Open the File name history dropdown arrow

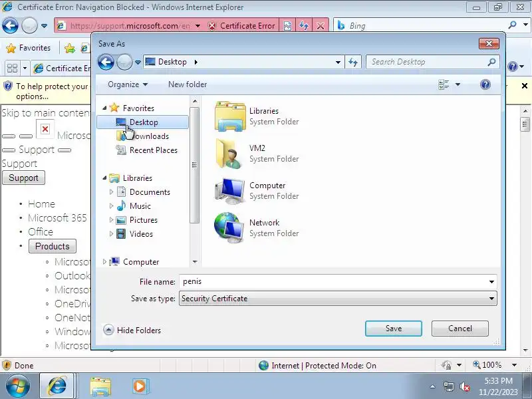pos(491,281)
